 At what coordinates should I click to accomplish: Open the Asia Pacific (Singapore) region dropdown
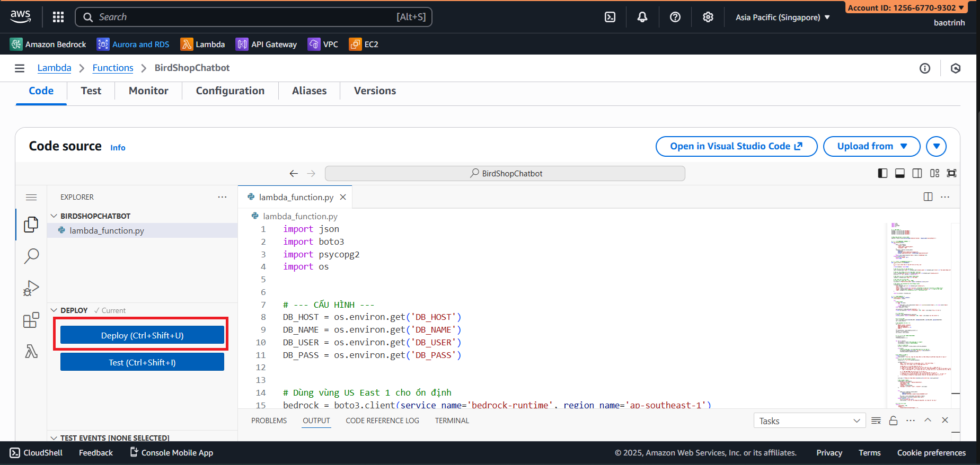pos(782,17)
